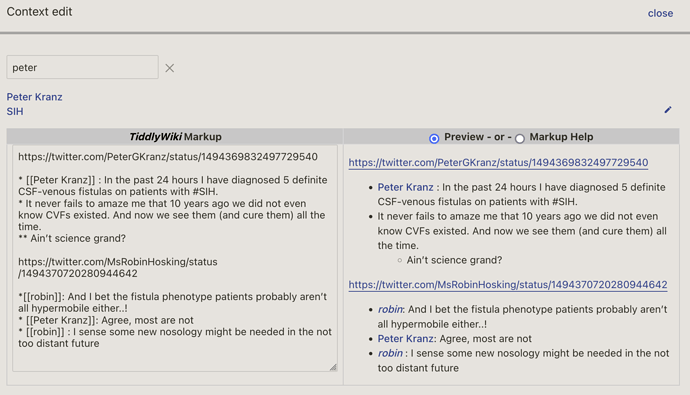Click the Context edit title text
This screenshot has width=690, height=395.
(39, 12)
